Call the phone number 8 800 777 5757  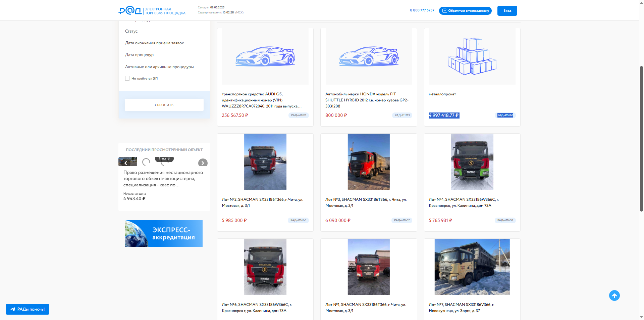click(x=422, y=10)
